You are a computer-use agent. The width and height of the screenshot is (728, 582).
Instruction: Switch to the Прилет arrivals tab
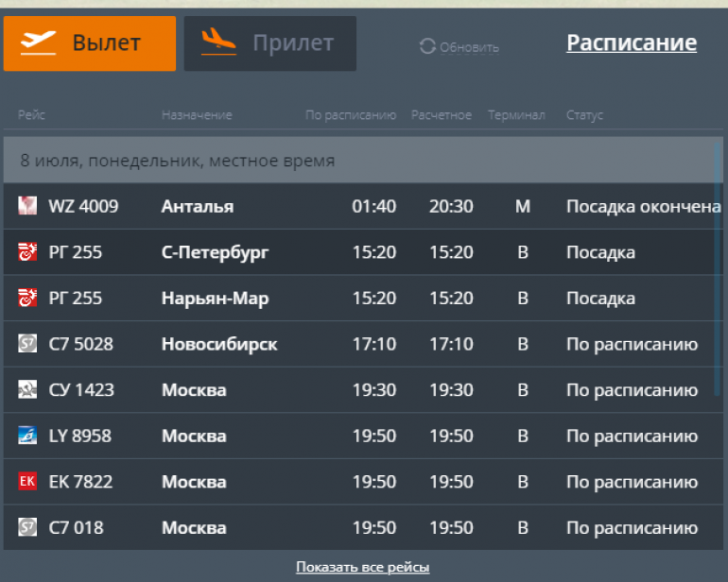coord(269,43)
